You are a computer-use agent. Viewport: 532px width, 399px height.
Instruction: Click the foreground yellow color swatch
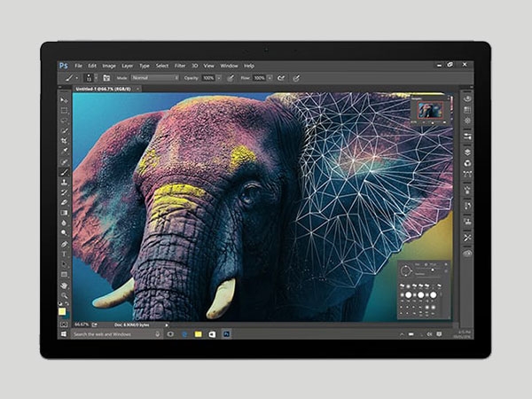[62, 312]
